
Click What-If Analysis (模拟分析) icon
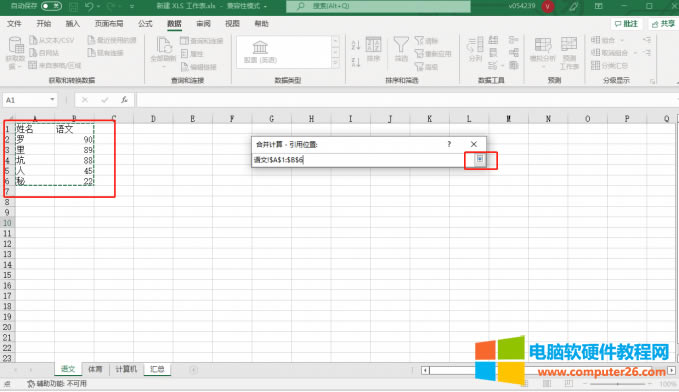pyautogui.click(x=543, y=45)
